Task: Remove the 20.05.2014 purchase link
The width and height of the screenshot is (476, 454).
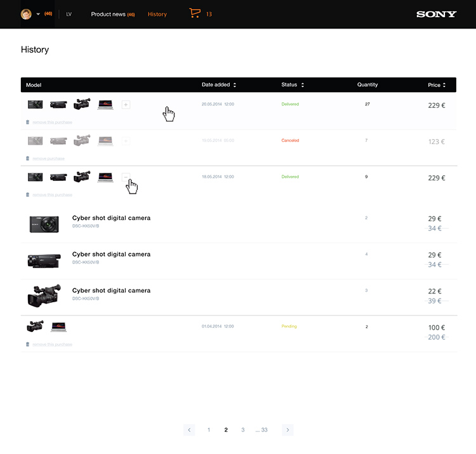Action: point(52,123)
